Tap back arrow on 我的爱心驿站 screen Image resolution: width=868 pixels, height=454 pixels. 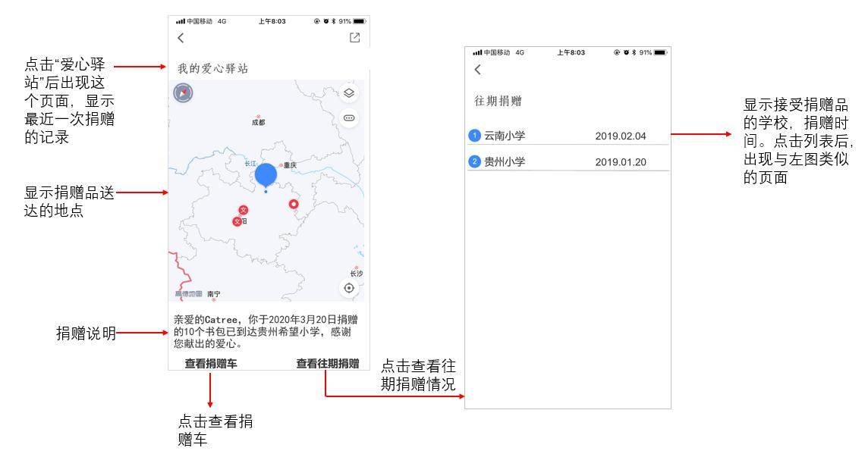pyautogui.click(x=181, y=38)
